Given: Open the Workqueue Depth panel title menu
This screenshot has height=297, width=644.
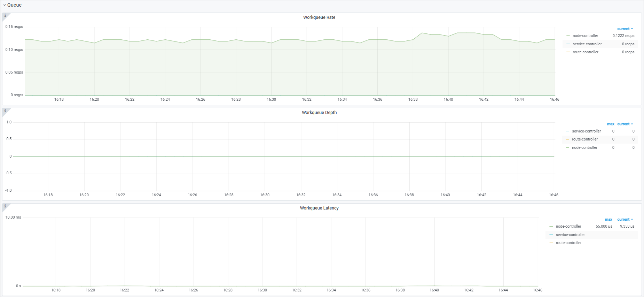Looking at the screenshot, I should (319, 113).
